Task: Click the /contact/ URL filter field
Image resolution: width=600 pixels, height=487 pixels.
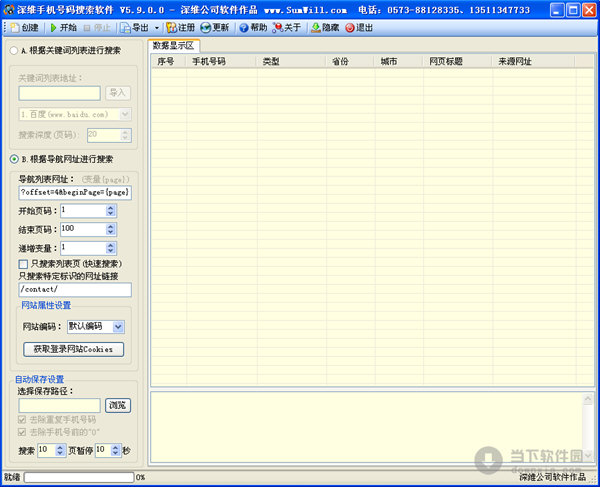Action: 75,290
